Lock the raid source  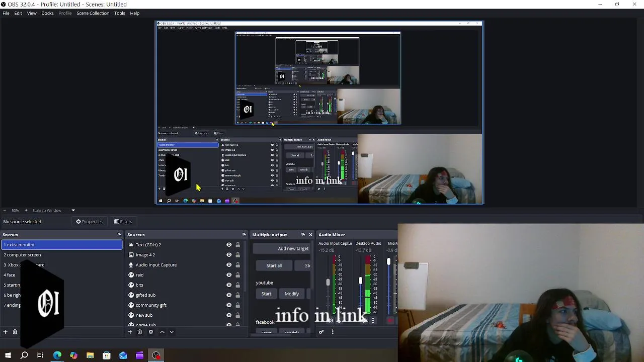(237, 275)
